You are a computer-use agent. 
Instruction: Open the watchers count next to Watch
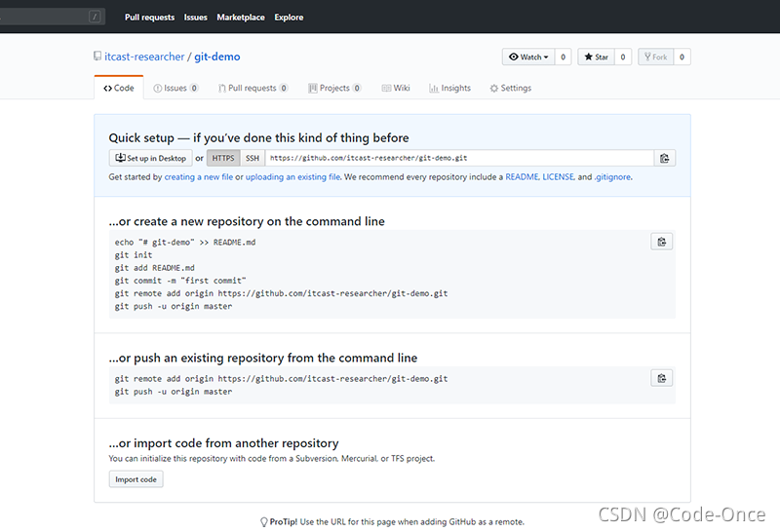564,57
